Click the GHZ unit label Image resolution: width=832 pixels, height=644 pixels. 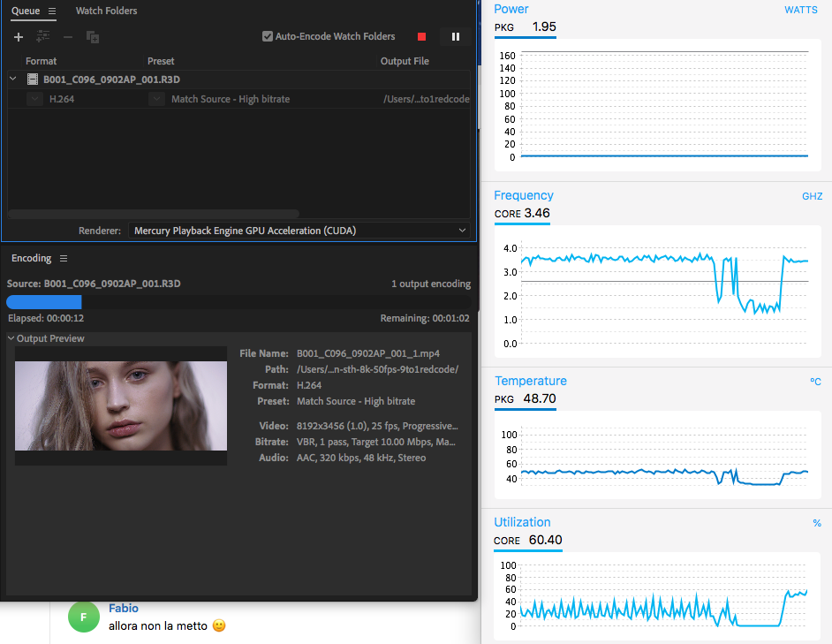point(812,196)
